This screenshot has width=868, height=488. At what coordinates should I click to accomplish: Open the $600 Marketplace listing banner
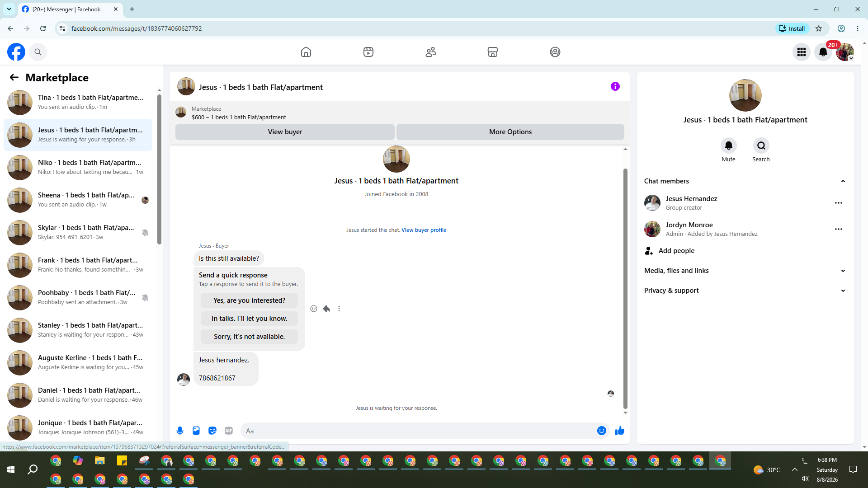coord(400,113)
